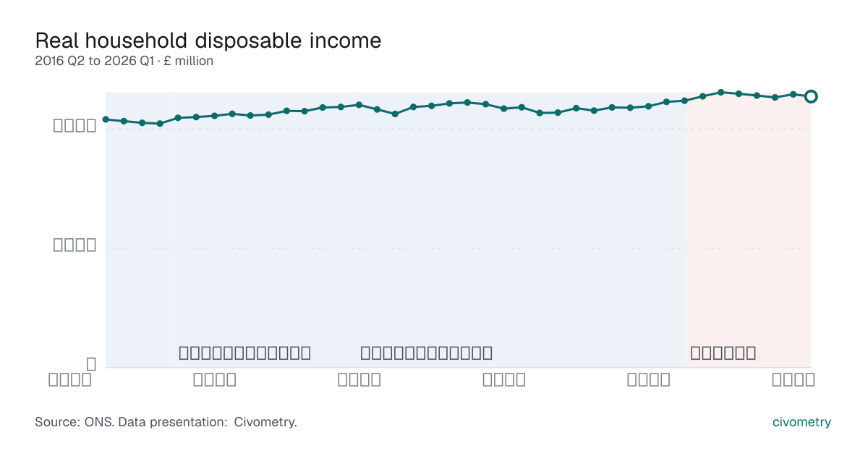868x456 pixels.
Task: Click the zero label on the y-axis
Action: coord(91,364)
